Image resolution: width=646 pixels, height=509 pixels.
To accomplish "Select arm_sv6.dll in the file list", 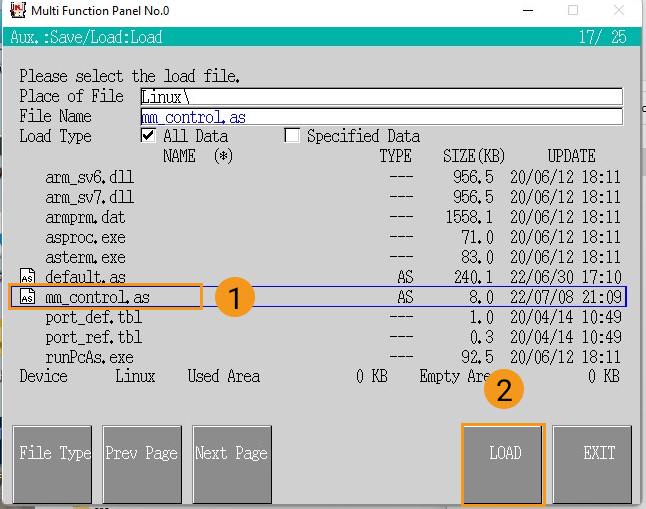I will tap(89, 177).
